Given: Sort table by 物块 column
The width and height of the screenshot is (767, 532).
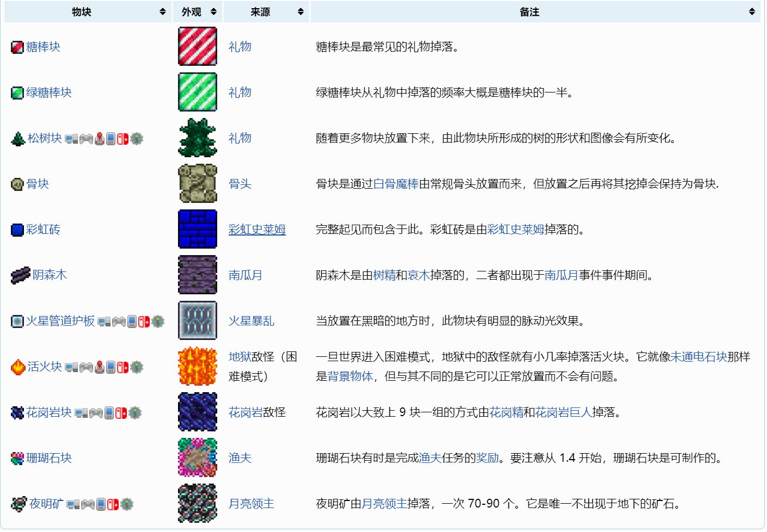Looking at the screenshot, I should pyautogui.click(x=162, y=11).
